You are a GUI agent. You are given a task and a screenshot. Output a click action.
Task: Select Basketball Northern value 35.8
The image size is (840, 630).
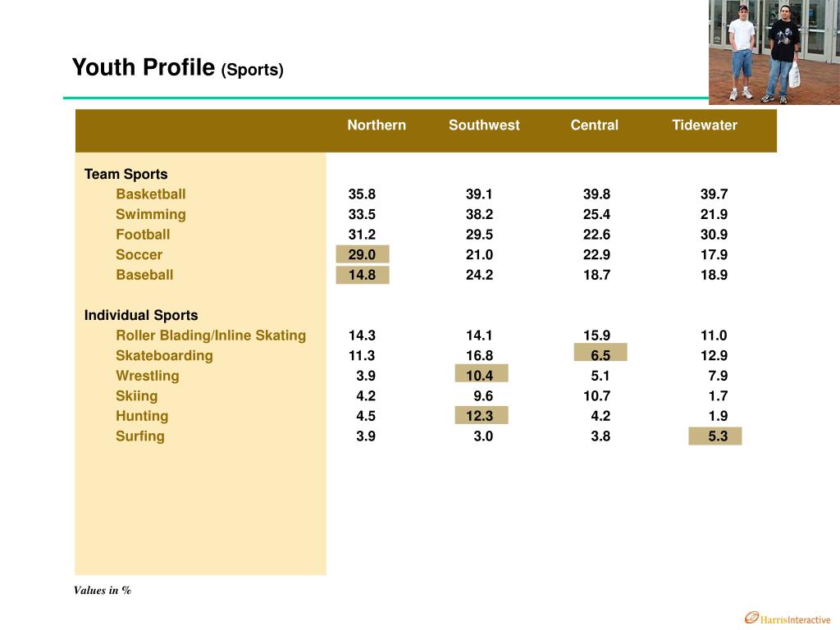tap(362, 194)
